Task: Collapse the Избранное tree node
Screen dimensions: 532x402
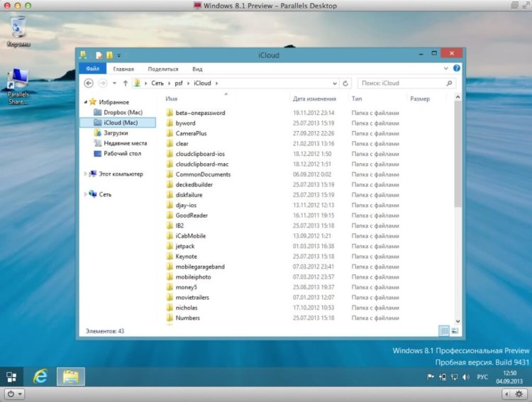Action: pyautogui.click(x=86, y=102)
